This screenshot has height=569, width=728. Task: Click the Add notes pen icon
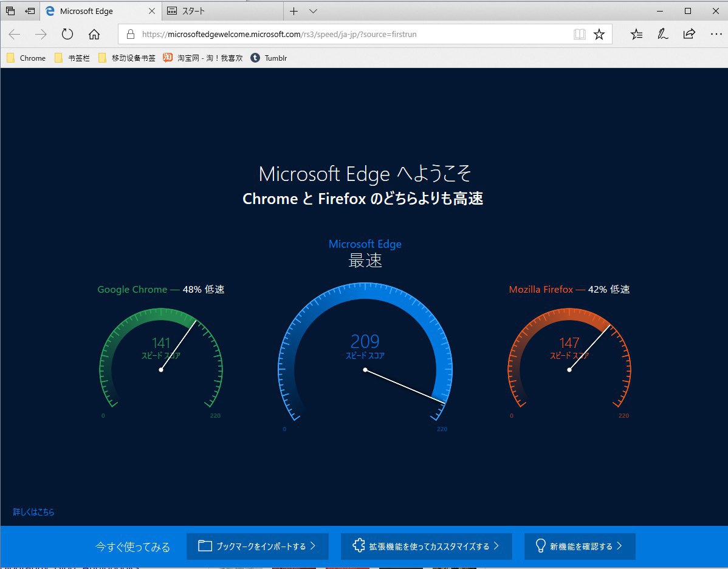[x=663, y=35]
